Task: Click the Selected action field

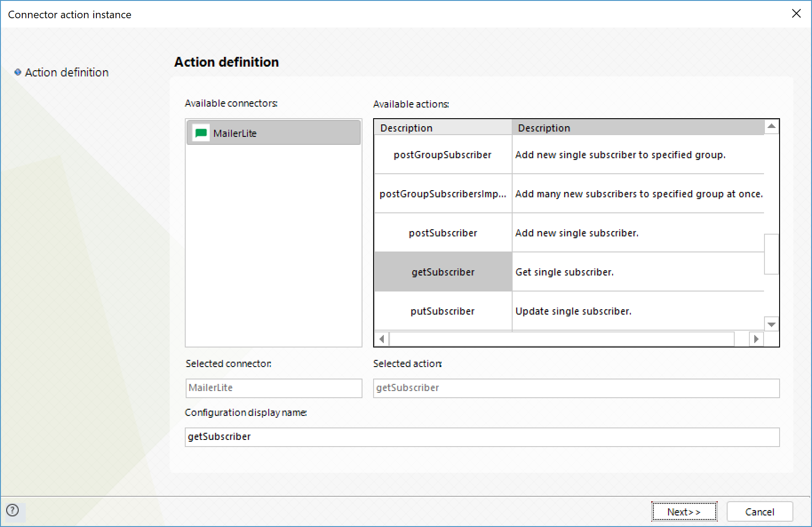Action: (x=576, y=388)
